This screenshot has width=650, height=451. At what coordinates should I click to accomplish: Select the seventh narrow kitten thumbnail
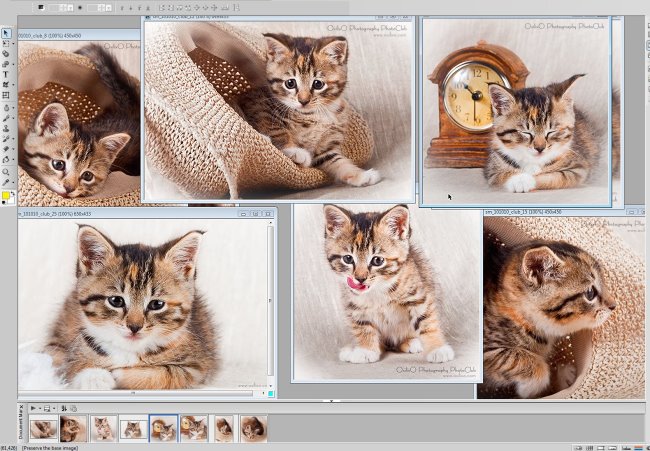point(224,428)
